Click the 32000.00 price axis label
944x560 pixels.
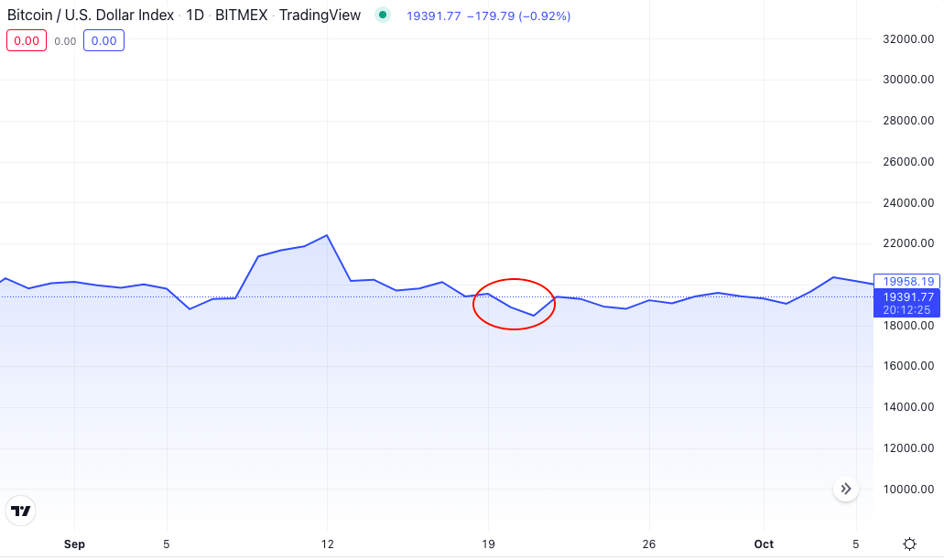(x=908, y=39)
